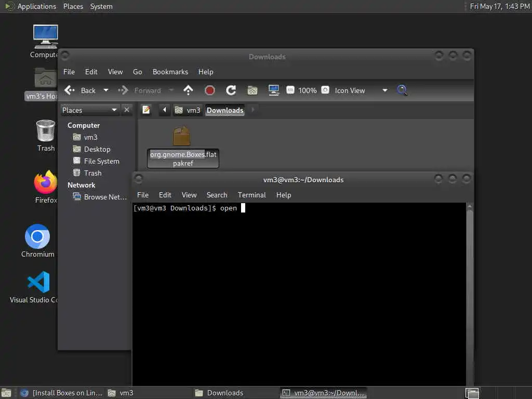Close the Places side pane
The width and height of the screenshot is (532, 399).
click(x=127, y=110)
